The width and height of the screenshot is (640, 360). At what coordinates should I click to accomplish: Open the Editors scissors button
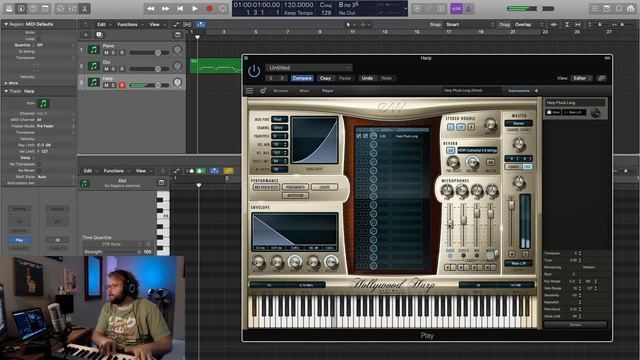pyautogui.click(x=84, y=8)
